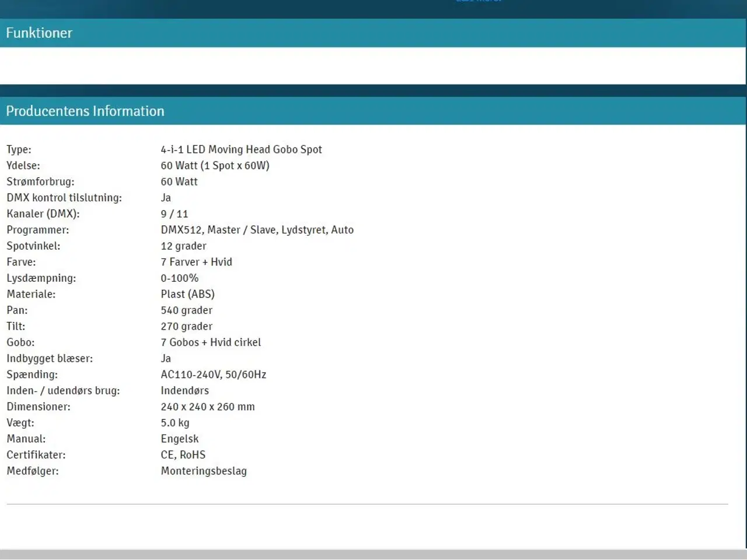This screenshot has width=747, height=560.
Task: Click 'Ja' value for DMX kontrol tilslutning
Action: (166, 198)
